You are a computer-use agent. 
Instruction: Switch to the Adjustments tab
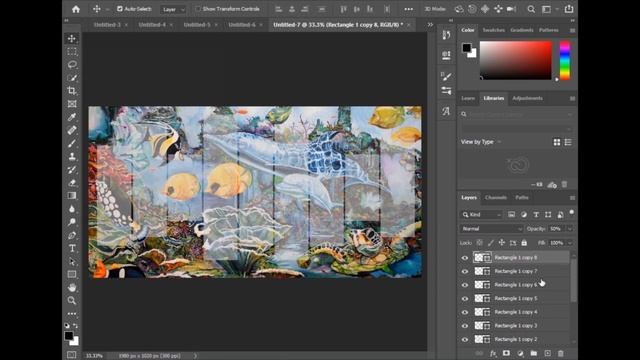(x=527, y=98)
